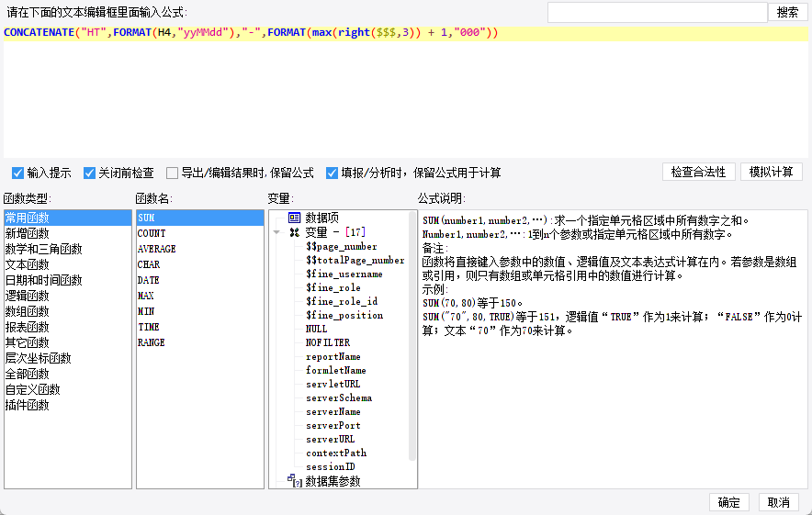Select the serverSchema variable
Image resolution: width=812 pixels, height=515 pixels.
click(339, 398)
